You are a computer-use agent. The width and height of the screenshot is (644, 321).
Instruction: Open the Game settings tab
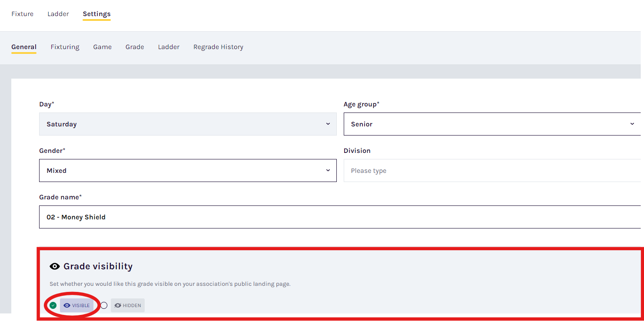pos(102,46)
